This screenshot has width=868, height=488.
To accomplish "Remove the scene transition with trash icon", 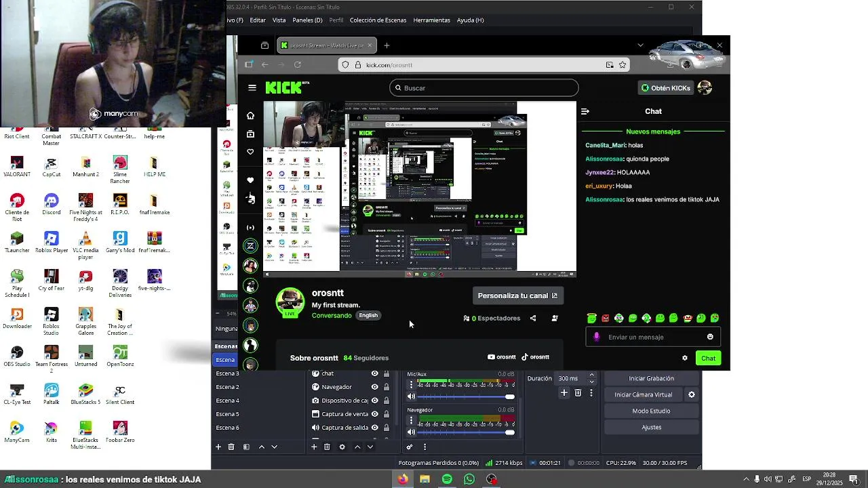I will [x=578, y=392].
